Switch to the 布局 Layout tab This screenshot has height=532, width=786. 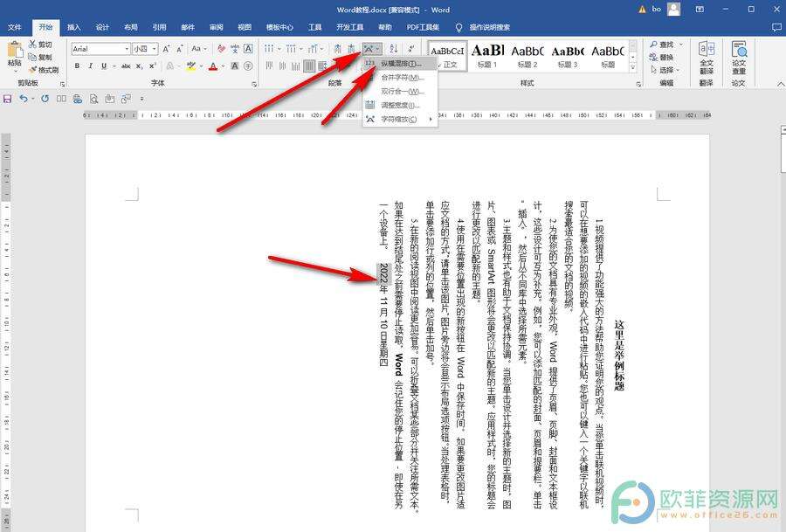pyautogui.click(x=131, y=27)
